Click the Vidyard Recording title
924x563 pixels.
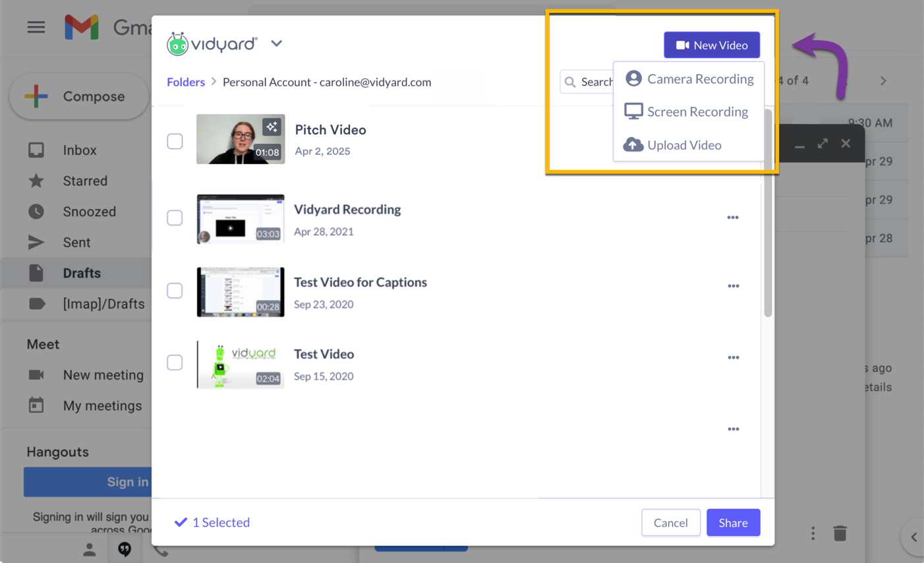click(347, 210)
